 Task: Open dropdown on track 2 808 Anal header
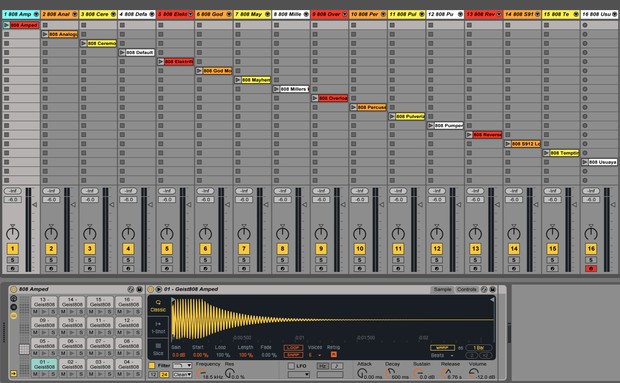click(x=75, y=14)
